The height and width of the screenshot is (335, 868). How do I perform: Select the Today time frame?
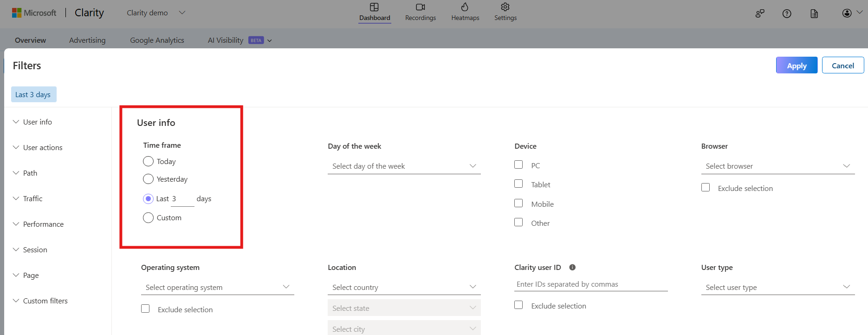[148, 161]
